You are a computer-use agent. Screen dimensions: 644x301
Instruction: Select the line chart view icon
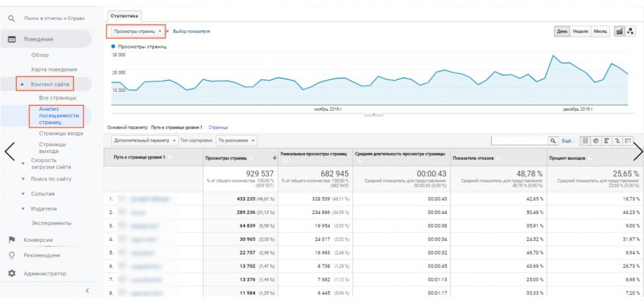pos(620,31)
